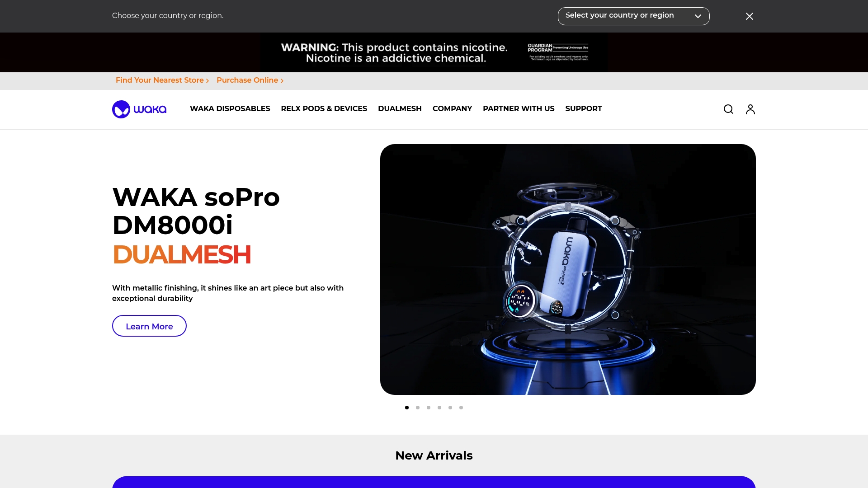Click chevron beside Find Your Nearest Store
868x488 pixels.
tap(208, 81)
